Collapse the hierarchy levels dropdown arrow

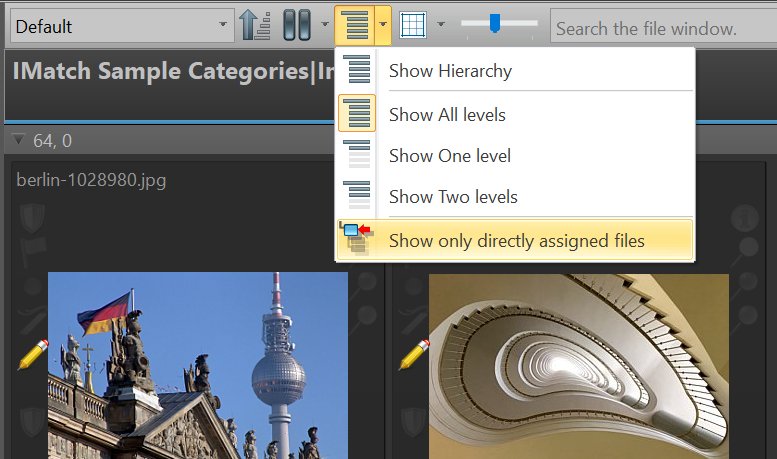click(383, 25)
